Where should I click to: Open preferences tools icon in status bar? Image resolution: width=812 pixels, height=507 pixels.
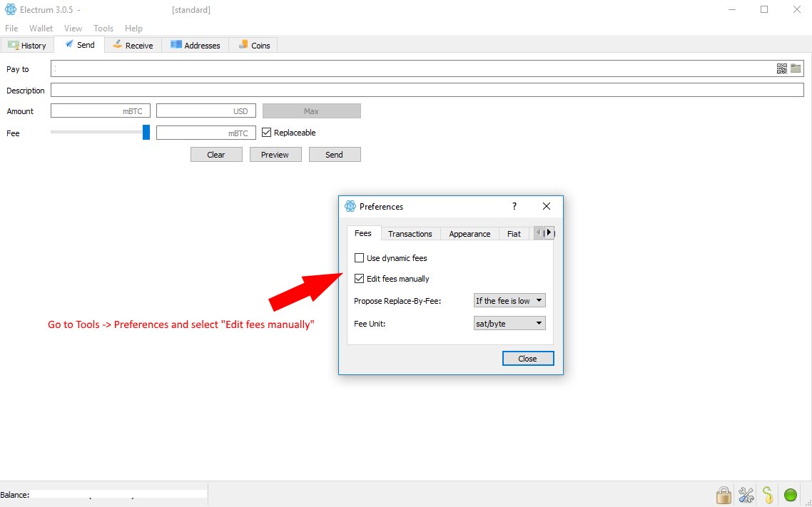pos(746,495)
